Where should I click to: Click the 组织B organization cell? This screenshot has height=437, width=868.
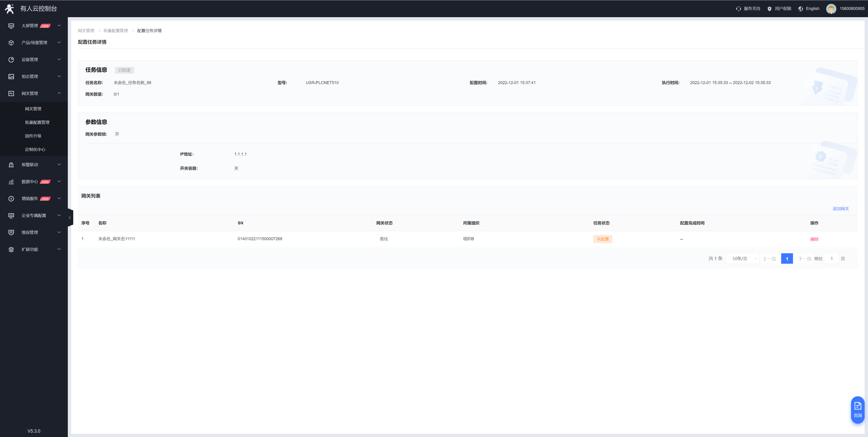468,239
